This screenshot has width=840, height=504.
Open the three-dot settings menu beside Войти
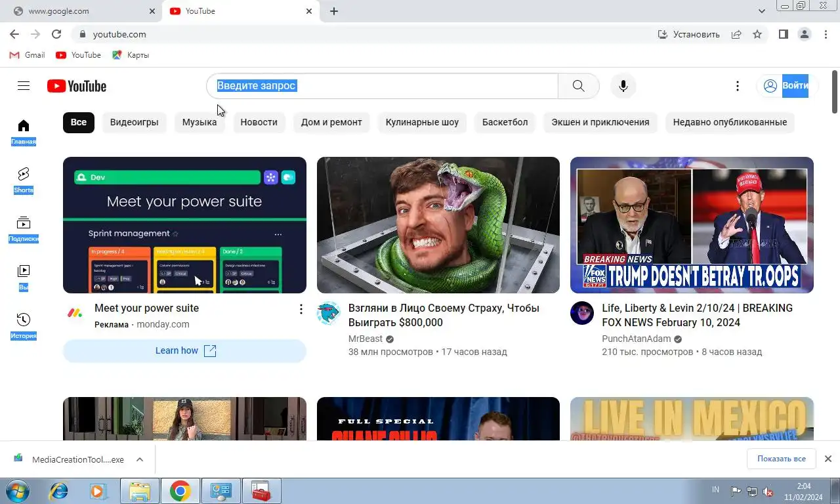point(738,86)
